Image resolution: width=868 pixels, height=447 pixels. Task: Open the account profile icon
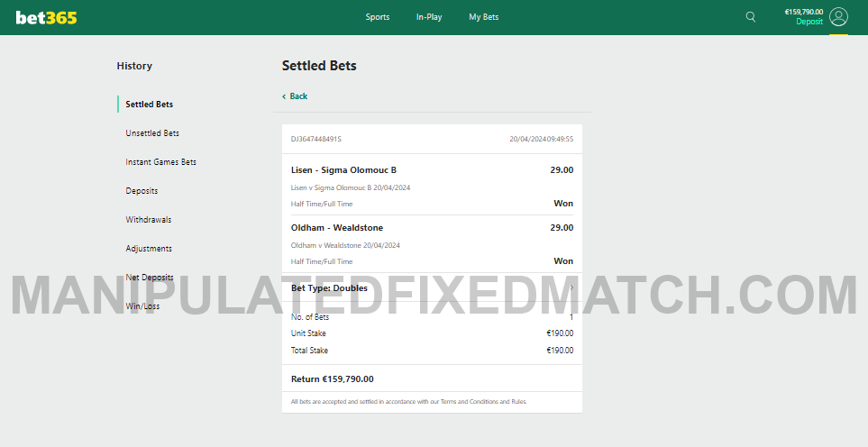[838, 17]
